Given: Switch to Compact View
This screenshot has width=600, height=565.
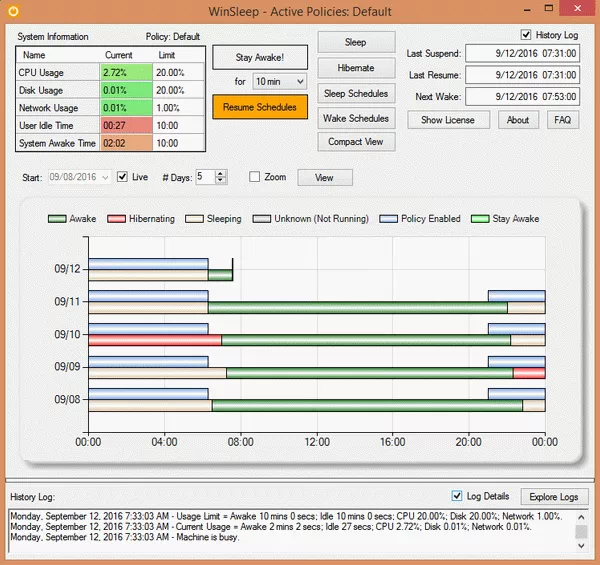Looking at the screenshot, I should click(355, 142).
